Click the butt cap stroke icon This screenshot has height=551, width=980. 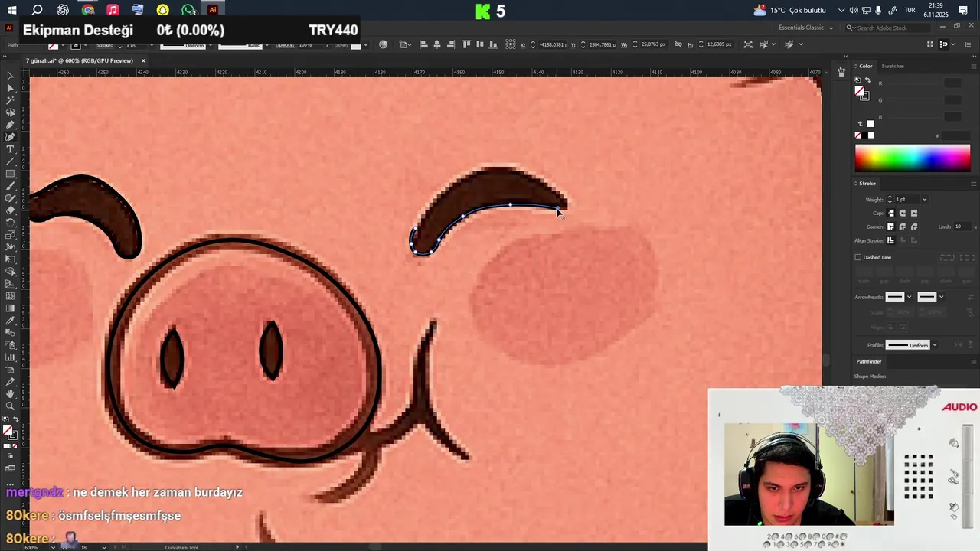click(890, 213)
